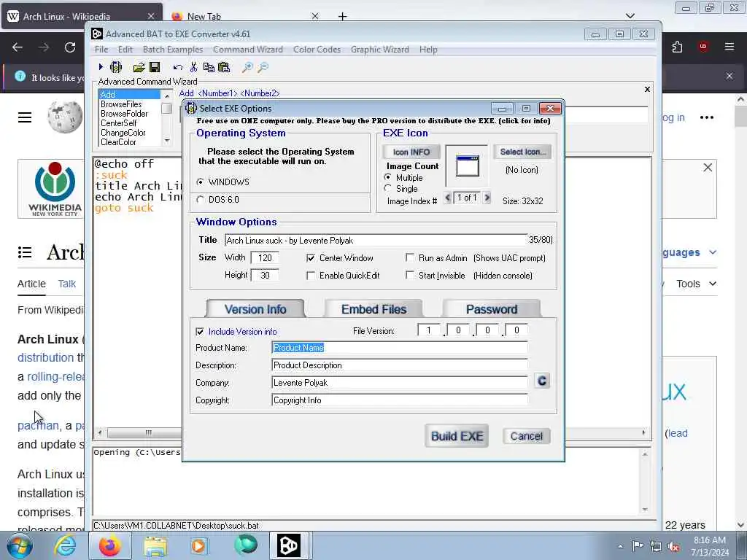
Task: Open Firefox extensions puzzle icon
Action: tap(677, 47)
